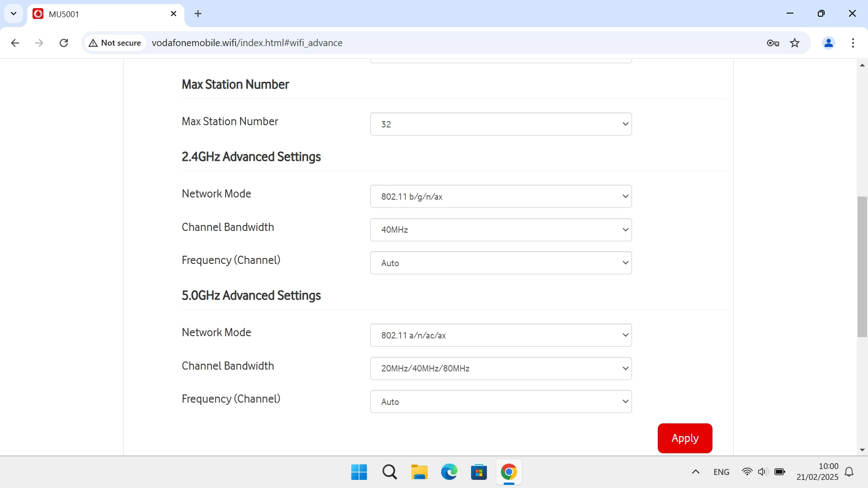Open the Windows Start menu
The image size is (868, 488).
(x=359, y=472)
